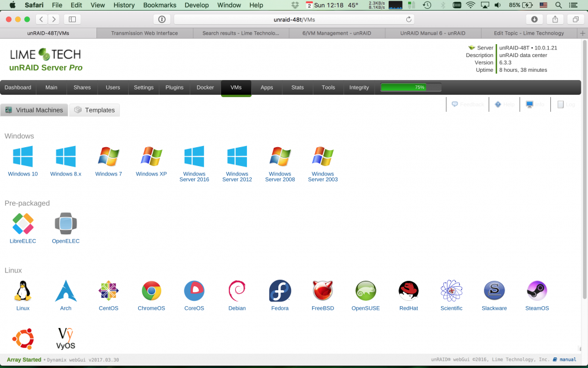This screenshot has width=588, height=368.
Task: Click the Wi-Fi menu bar icon
Action: pos(470,5)
